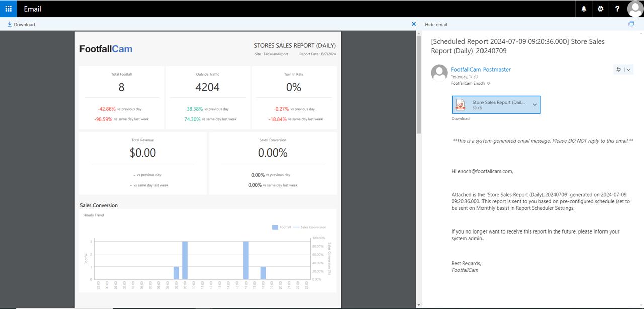This screenshot has height=309, width=644.
Task: Hide the email pane
Action: click(436, 24)
